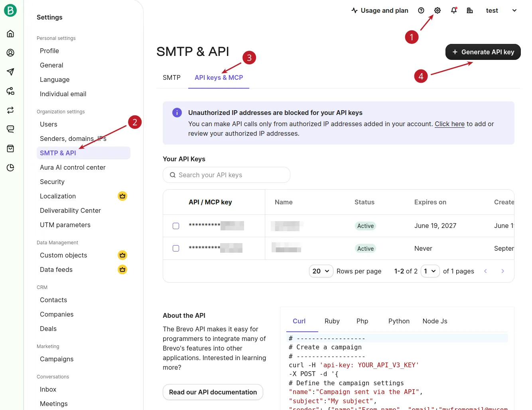The width and height of the screenshot is (532, 410).
Task: Go to the next page arrow
Action: (502, 271)
